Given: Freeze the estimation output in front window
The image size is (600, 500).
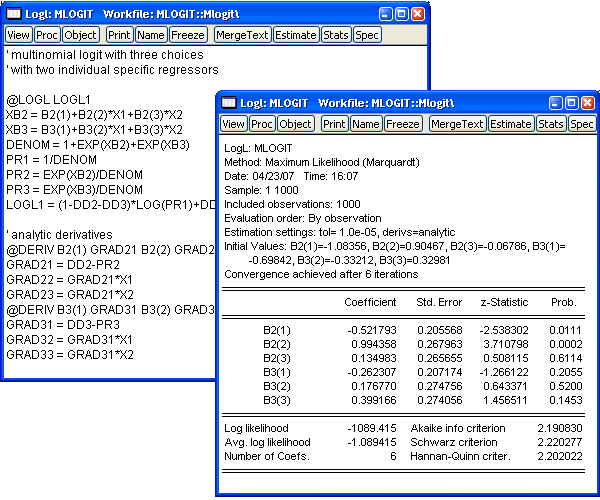Looking at the screenshot, I should pos(403,124).
